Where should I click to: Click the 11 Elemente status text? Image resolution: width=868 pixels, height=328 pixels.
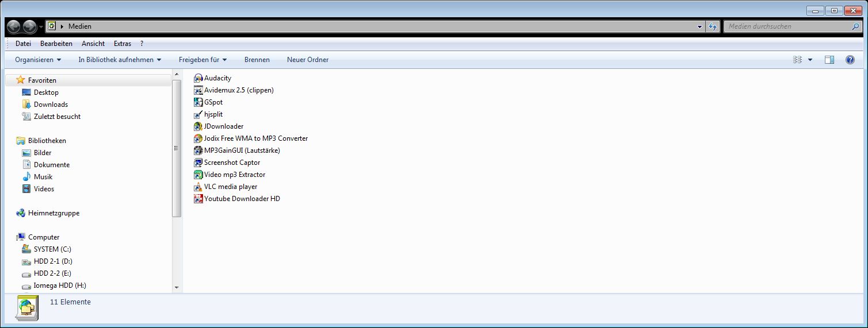tap(70, 302)
